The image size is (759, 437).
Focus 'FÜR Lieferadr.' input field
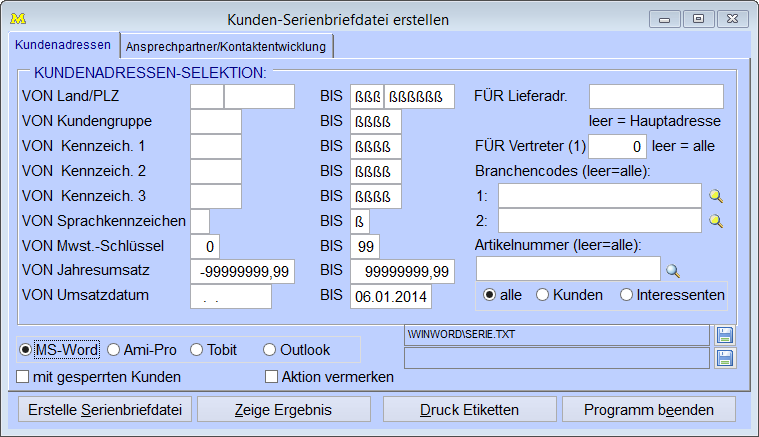(656, 96)
